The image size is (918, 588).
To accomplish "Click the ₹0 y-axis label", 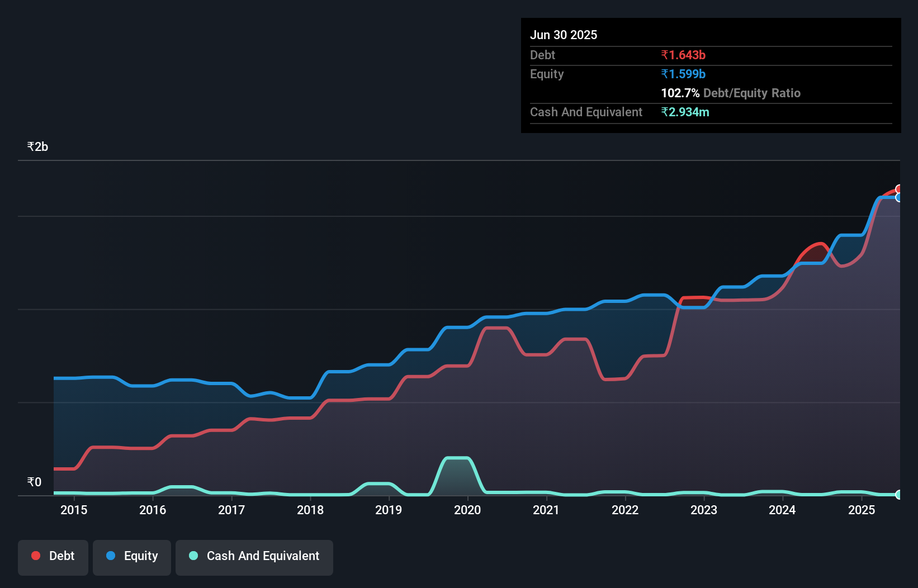I will click(34, 482).
